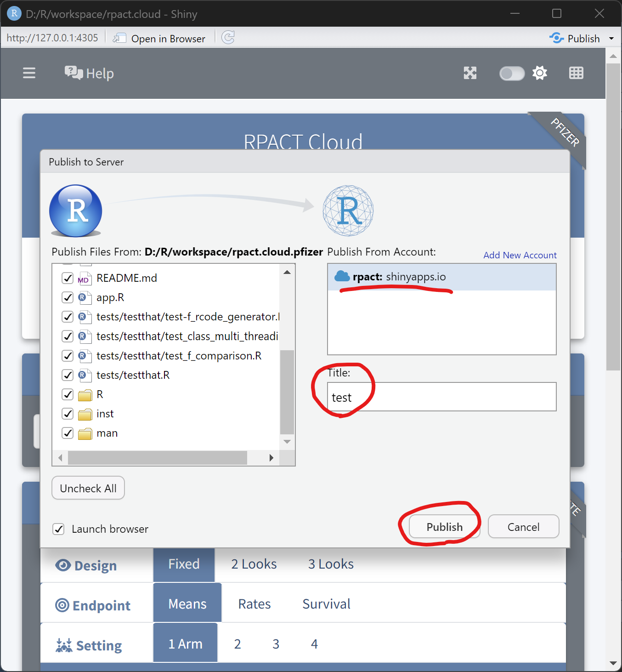This screenshot has width=622, height=672.
Task: Click the fullscreen expand icon
Action: point(470,73)
